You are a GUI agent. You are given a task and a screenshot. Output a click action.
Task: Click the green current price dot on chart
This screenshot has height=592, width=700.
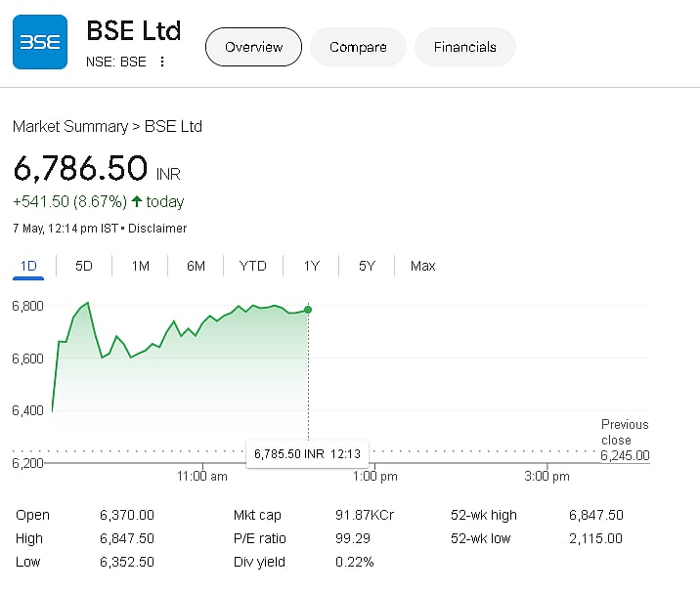click(x=308, y=310)
